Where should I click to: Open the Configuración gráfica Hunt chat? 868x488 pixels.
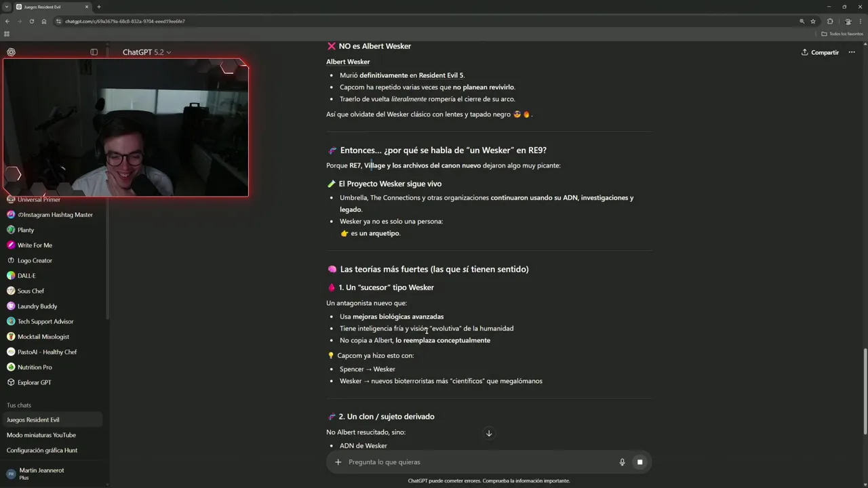(x=53, y=450)
